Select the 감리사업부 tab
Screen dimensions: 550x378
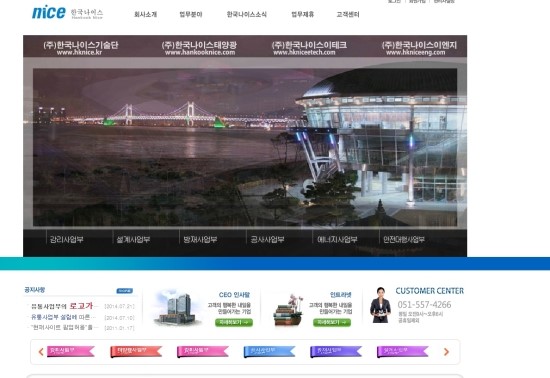66,239
